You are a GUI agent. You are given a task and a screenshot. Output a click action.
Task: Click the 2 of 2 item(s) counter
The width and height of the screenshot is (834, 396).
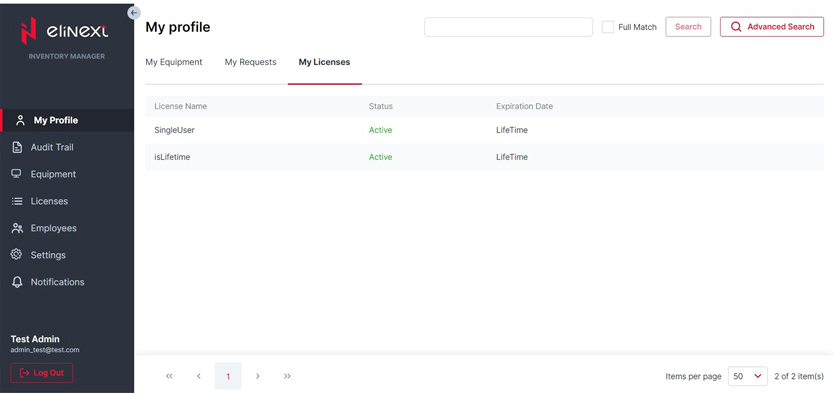[x=799, y=376]
